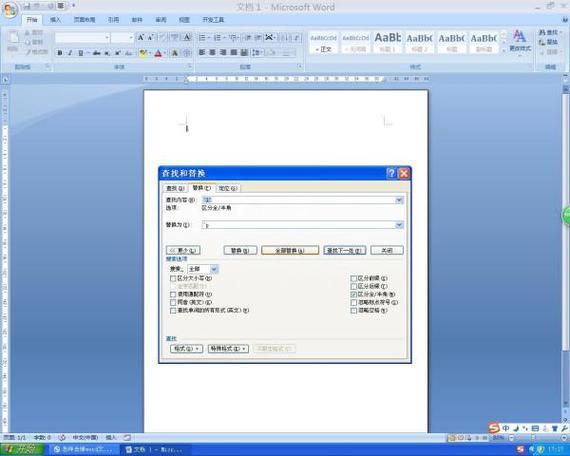
Task: Click the 全部替换 replace all button
Action: pyautogui.click(x=290, y=251)
